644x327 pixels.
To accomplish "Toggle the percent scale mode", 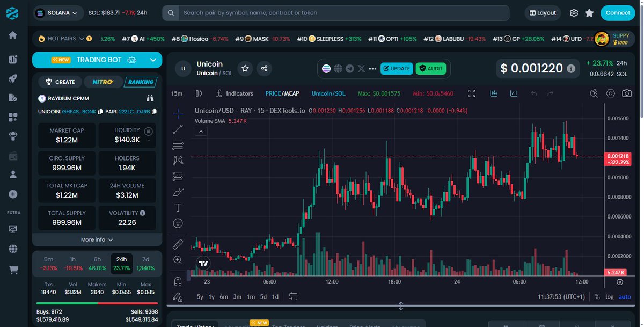I will [597, 296].
